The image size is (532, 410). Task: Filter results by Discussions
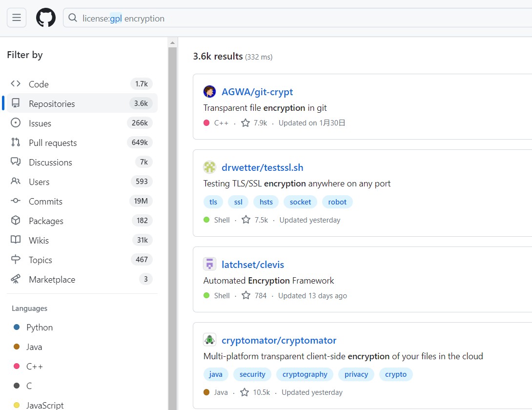[x=82, y=162]
